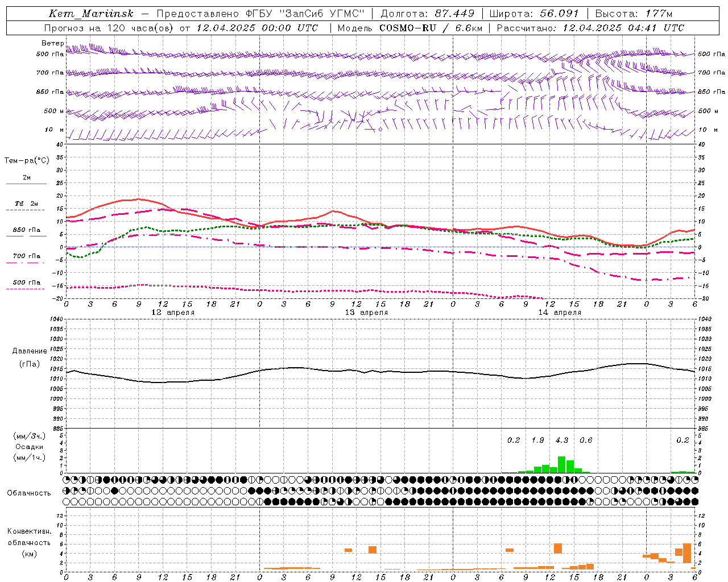Image resolution: width=728 pixels, height=582 pixels.
Task: Click the 14 апреля date label
Action: click(560, 313)
